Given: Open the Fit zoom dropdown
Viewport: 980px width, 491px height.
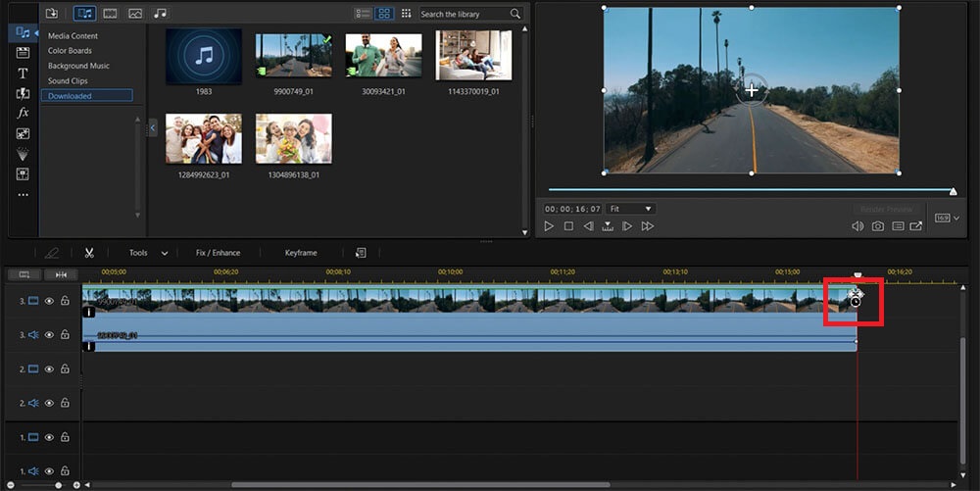Looking at the screenshot, I should coord(630,209).
